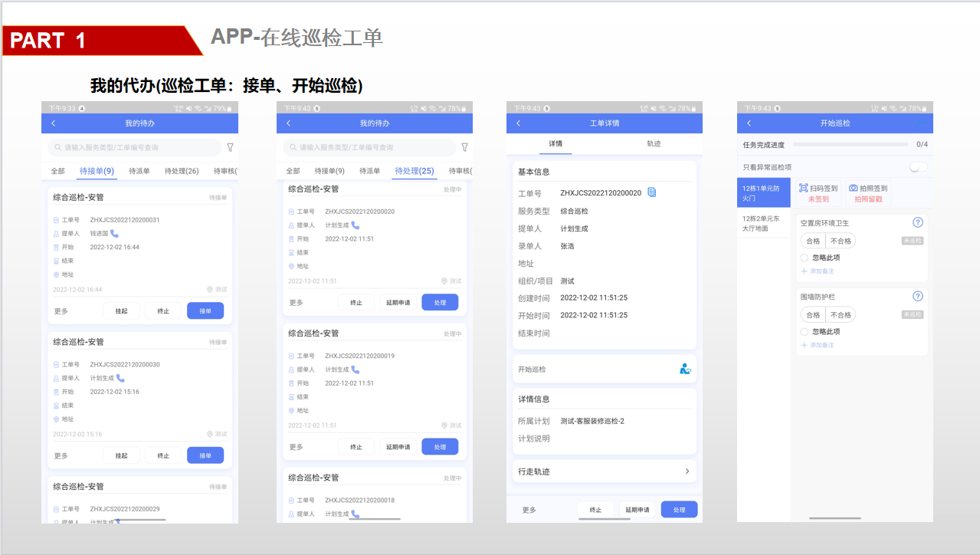Click the 任务完成进度 progress bar

click(849, 144)
